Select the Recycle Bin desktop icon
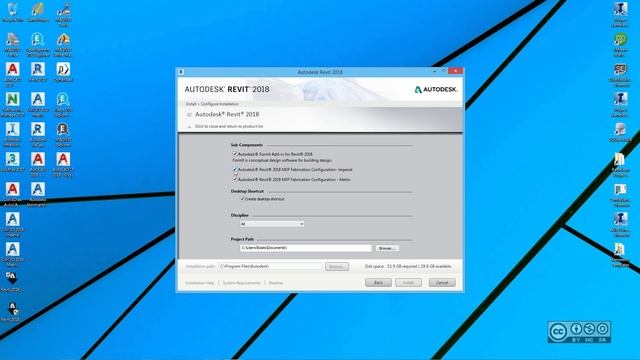Screen dimensions: 640x360 coord(13,12)
